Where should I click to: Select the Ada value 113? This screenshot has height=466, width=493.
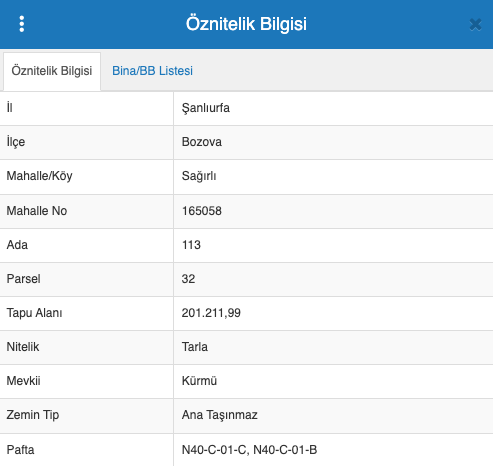191,245
